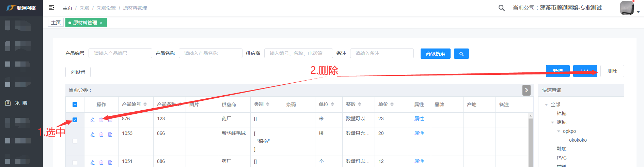Uncheck the checkbox for product 876
This screenshot has width=644, height=167.
pos(75,120)
